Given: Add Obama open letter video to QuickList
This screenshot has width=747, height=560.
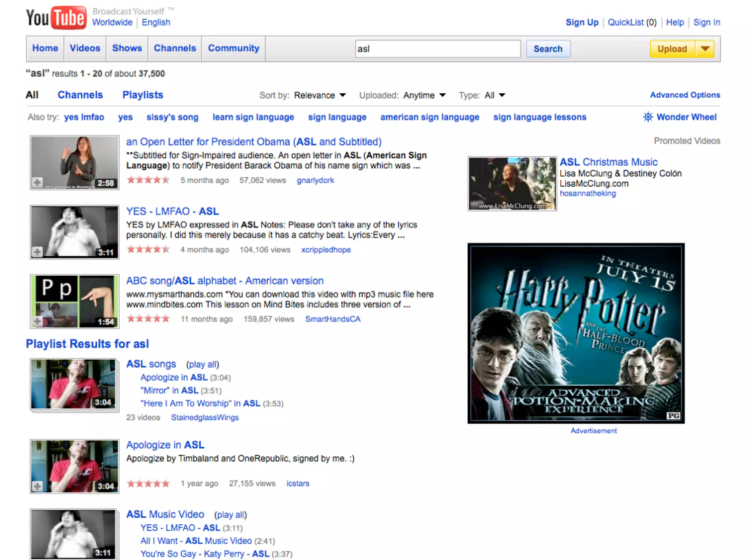Looking at the screenshot, I should 37,182.
